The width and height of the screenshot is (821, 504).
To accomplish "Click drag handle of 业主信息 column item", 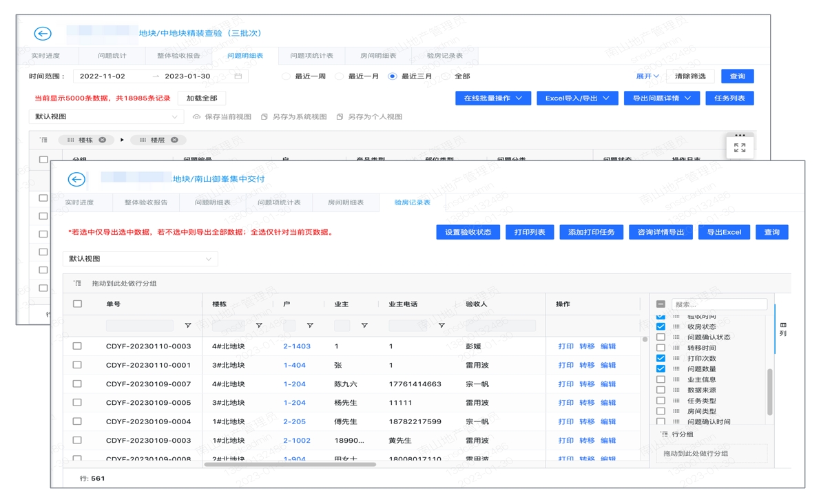I will point(676,379).
